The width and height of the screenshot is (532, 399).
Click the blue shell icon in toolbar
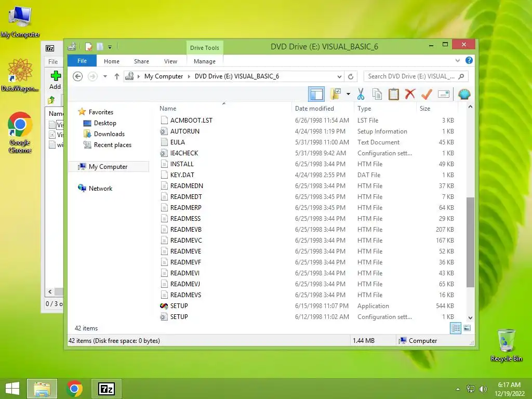tap(464, 94)
